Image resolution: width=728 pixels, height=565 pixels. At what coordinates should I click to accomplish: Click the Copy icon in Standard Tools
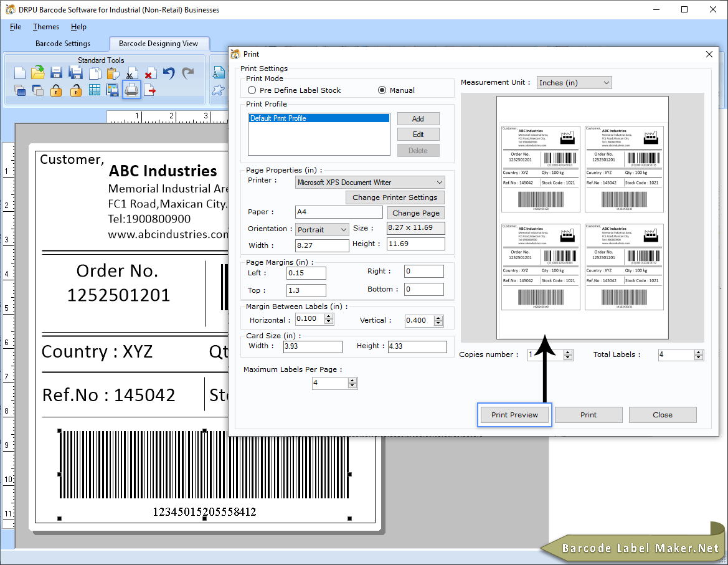(x=95, y=74)
